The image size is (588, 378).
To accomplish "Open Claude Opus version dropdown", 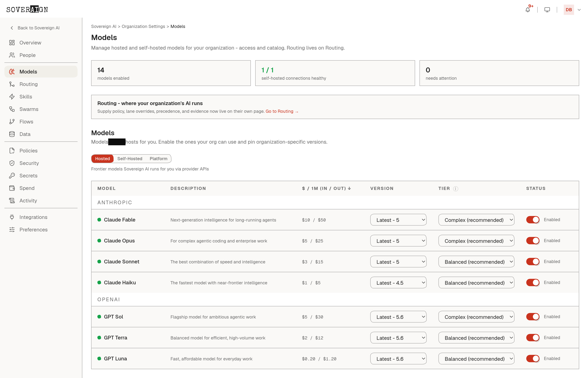I will 398,241.
